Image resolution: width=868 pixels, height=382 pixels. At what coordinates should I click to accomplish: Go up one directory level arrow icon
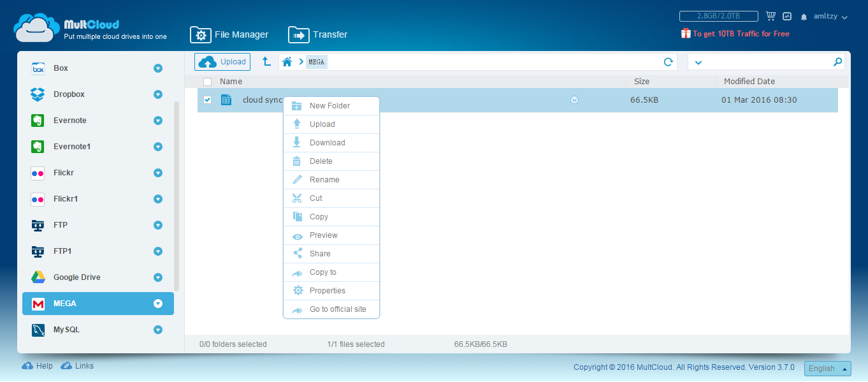[x=266, y=62]
